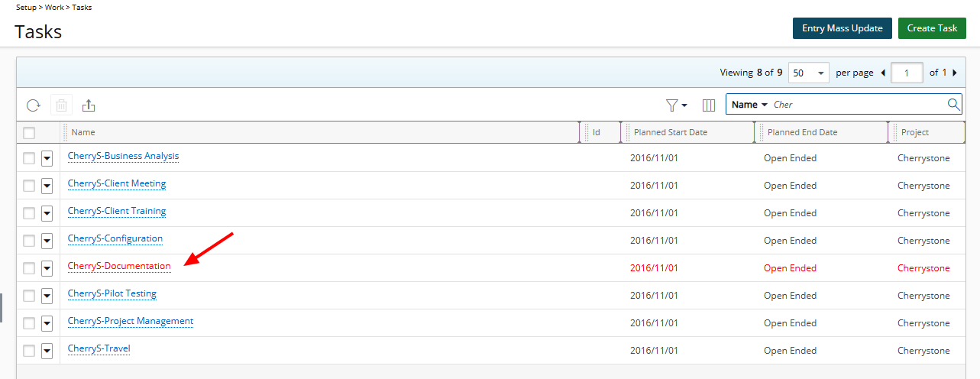Open the CherryS-Client Training task link
Viewport: 980px width, 379px height.
(x=117, y=211)
